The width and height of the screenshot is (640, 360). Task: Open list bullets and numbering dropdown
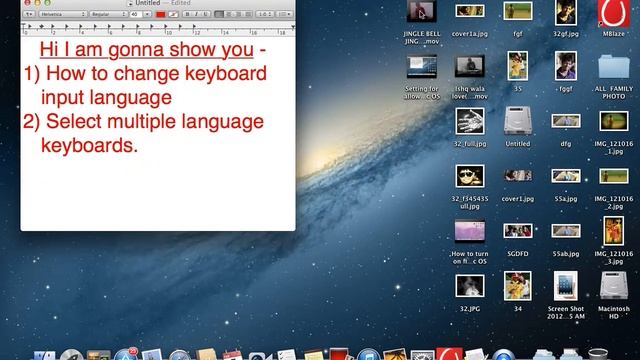[x=284, y=14]
